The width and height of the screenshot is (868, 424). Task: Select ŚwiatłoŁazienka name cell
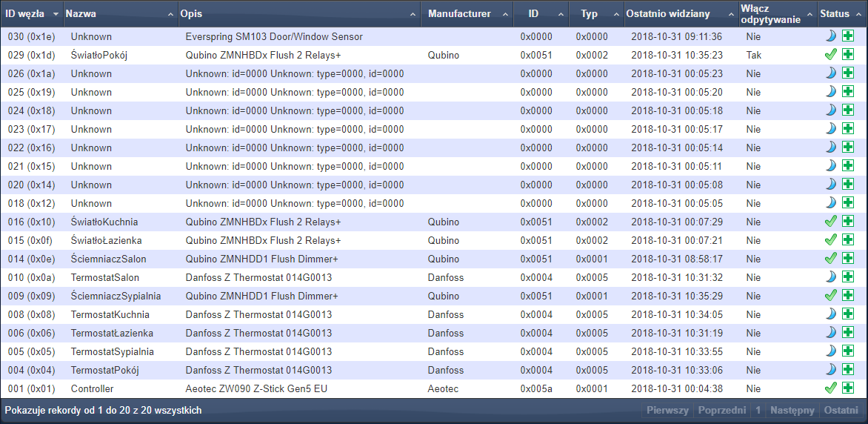click(x=107, y=241)
